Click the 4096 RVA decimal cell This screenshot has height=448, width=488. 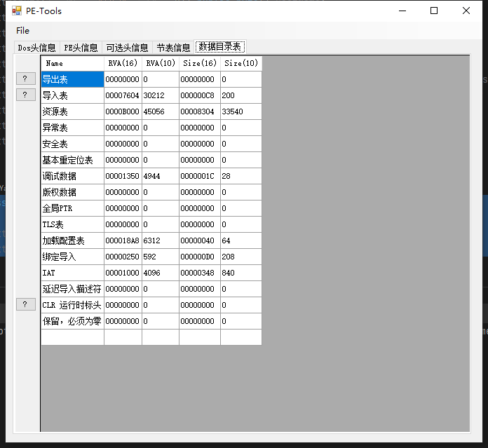click(x=161, y=273)
